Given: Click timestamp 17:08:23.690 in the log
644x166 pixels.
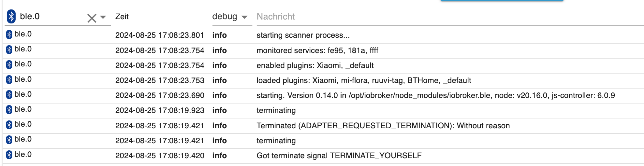Looking at the screenshot, I should pos(160,95).
